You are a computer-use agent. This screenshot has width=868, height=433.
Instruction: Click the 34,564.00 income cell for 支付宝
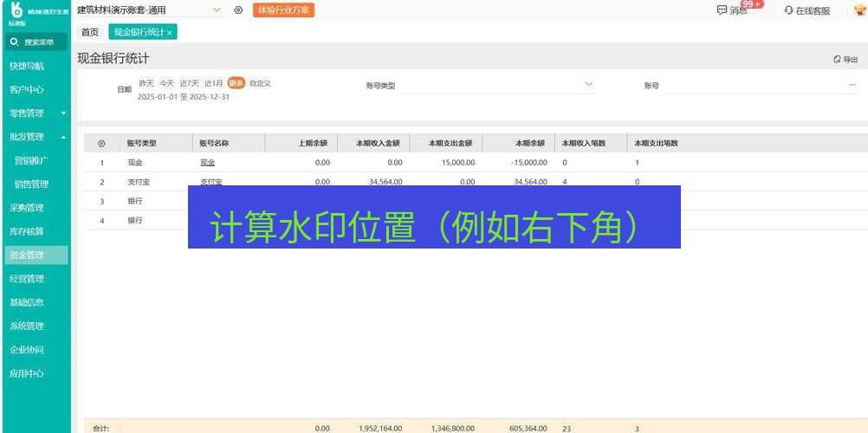[385, 182]
